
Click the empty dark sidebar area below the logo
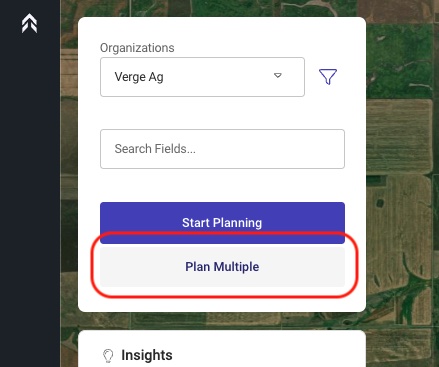point(30,200)
